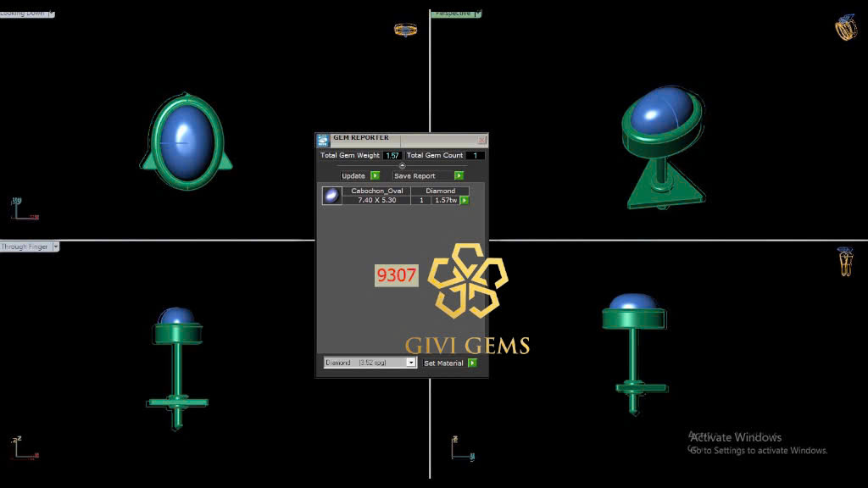Open the Diamond material dropdown

[411, 363]
